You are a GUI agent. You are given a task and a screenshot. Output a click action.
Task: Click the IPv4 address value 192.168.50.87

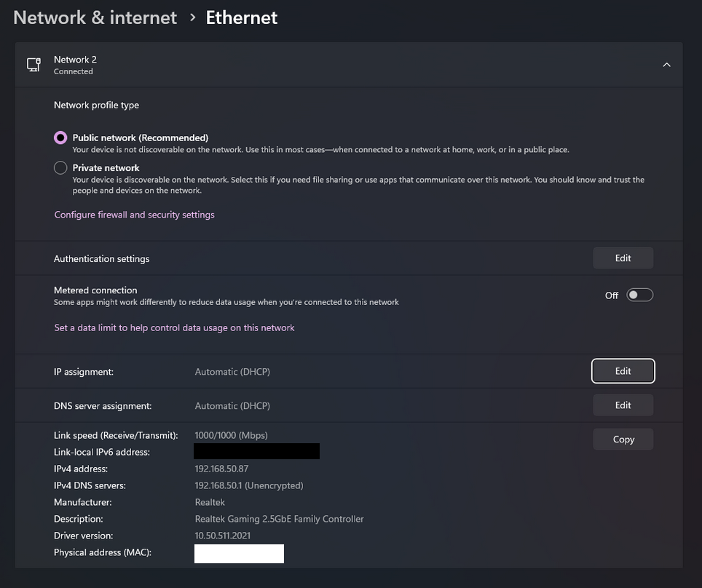click(x=221, y=469)
